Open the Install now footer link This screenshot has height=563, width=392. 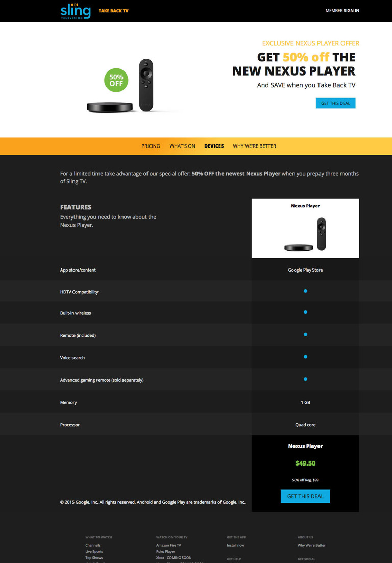(235, 546)
